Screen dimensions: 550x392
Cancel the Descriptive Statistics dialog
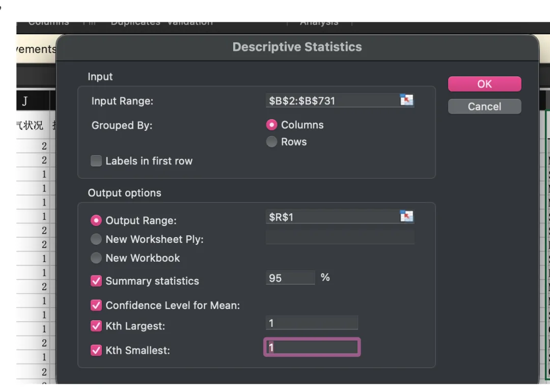[484, 106]
